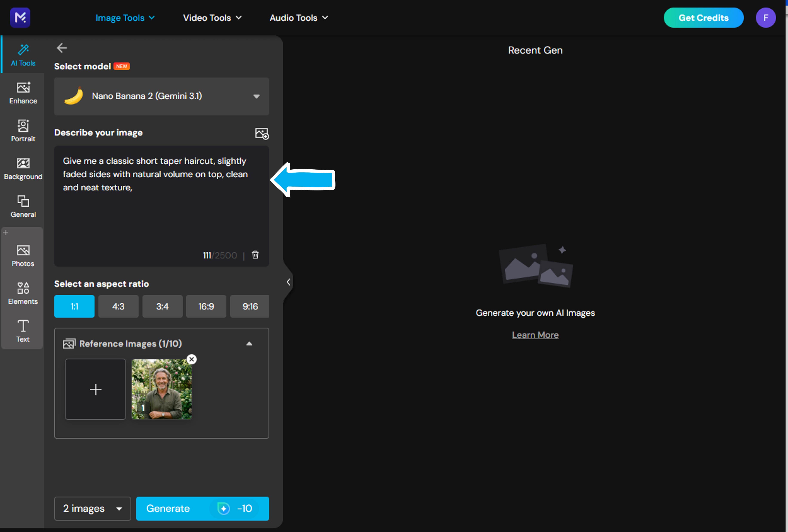Open the Video Tools menu

click(212, 18)
